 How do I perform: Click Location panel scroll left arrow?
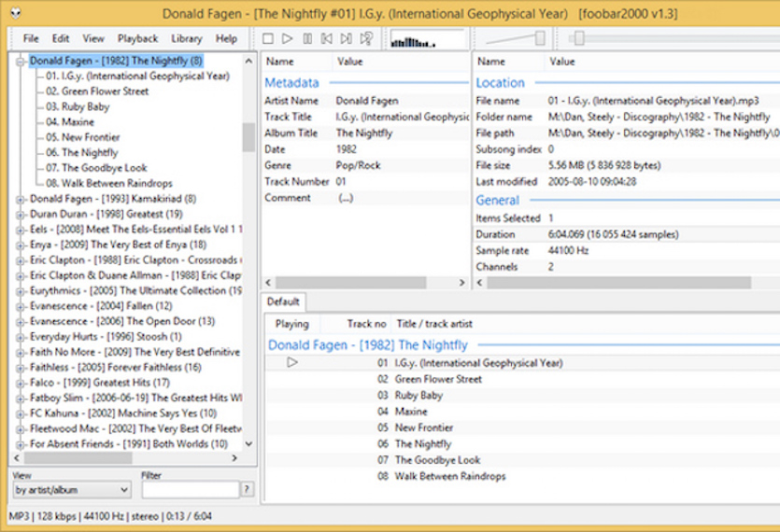point(479,283)
